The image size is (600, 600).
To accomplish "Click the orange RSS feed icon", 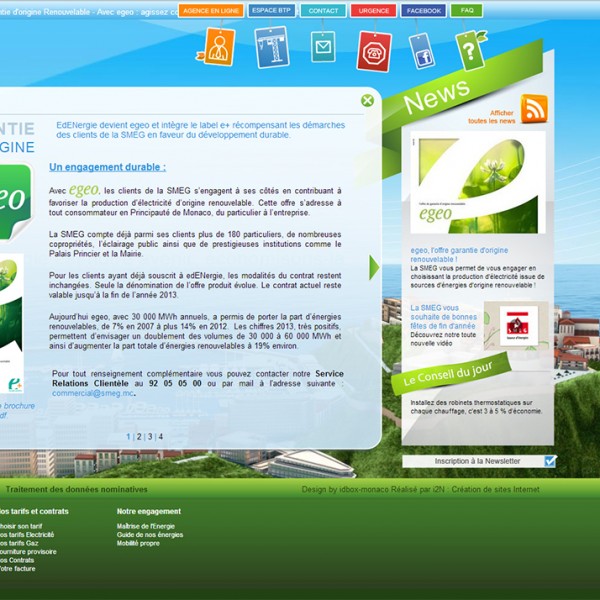I will (x=534, y=109).
